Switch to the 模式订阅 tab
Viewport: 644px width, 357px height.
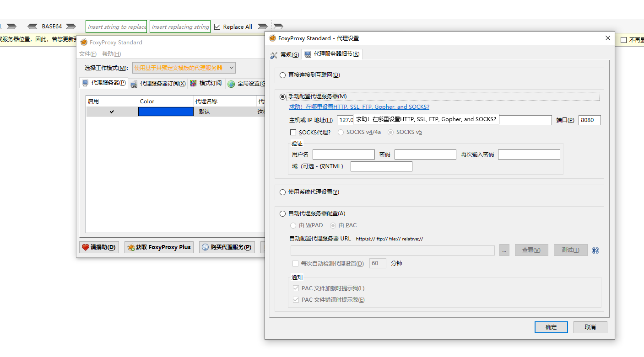(x=206, y=83)
